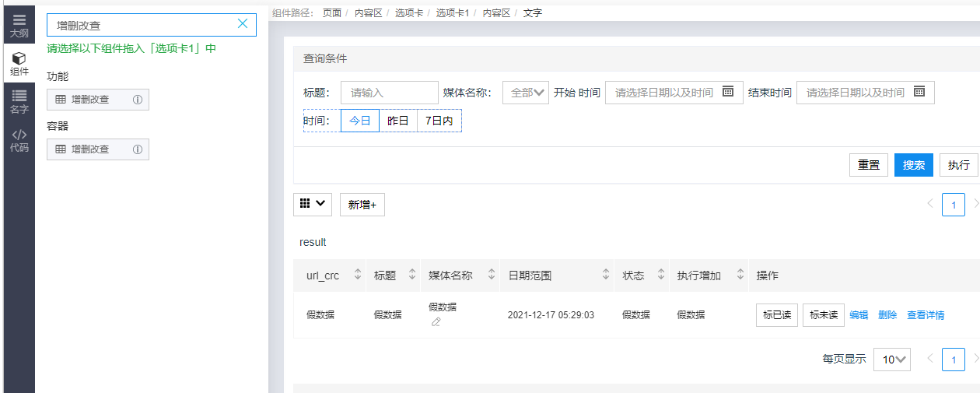The width and height of the screenshot is (980, 393).
Task: Select the 今日 time filter
Action: (359, 121)
